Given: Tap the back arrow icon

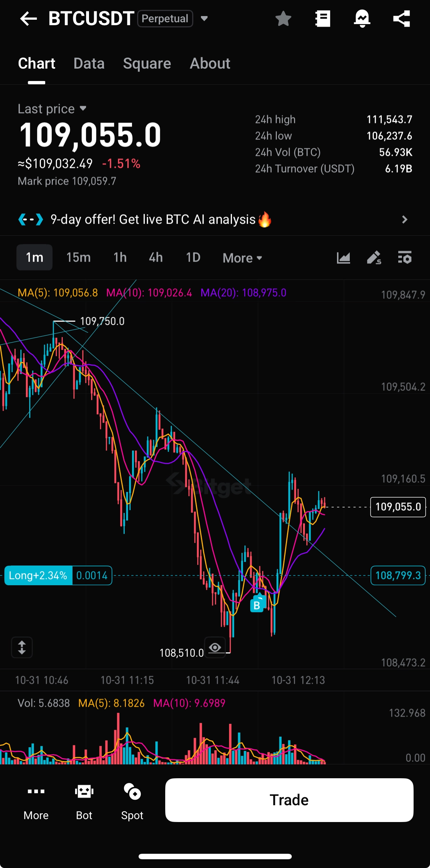Looking at the screenshot, I should point(28,19).
